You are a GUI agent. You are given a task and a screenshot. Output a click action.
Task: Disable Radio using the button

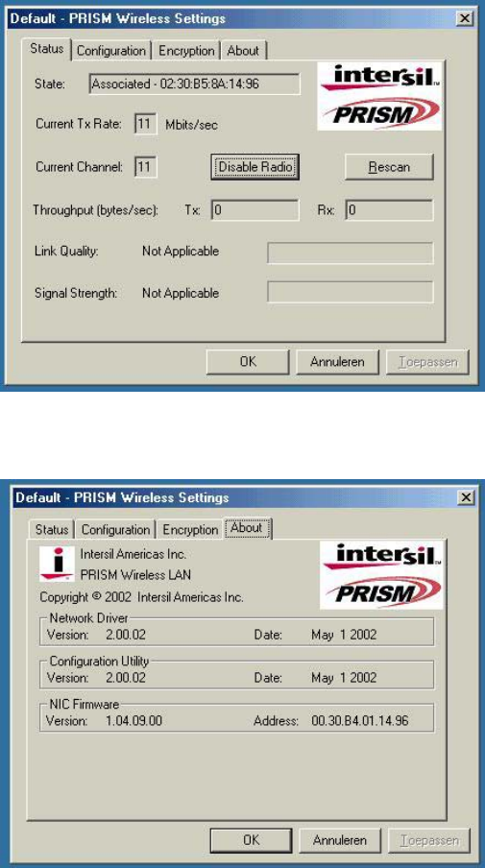tap(255, 167)
